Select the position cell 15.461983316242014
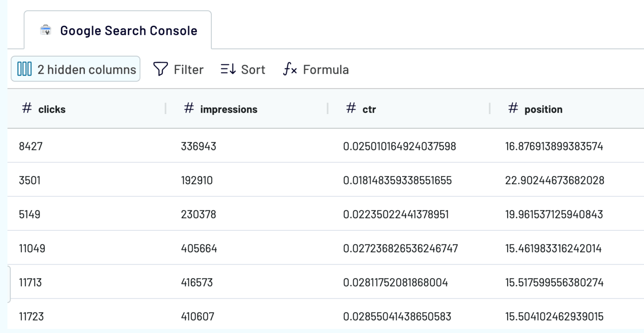The image size is (644, 333). coord(553,248)
